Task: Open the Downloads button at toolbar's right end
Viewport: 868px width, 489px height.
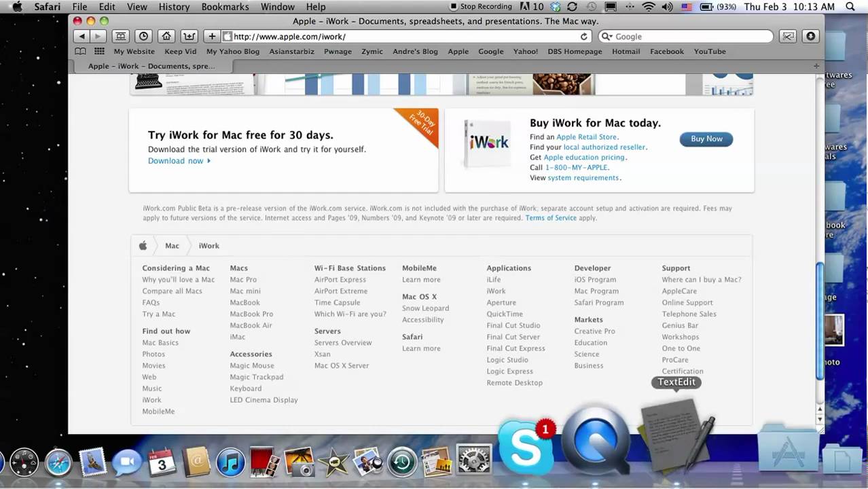Action: [810, 36]
